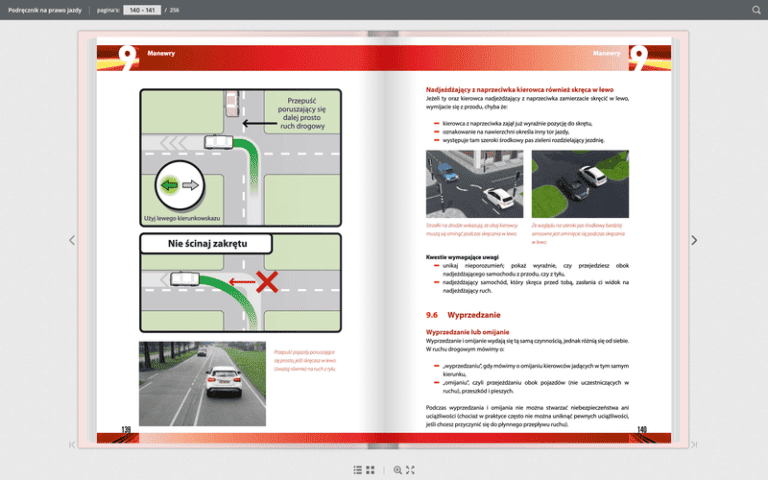Image resolution: width=768 pixels, height=480 pixels.
Task: Zoom in with the magnifier plus icon
Action: tap(397, 469)
